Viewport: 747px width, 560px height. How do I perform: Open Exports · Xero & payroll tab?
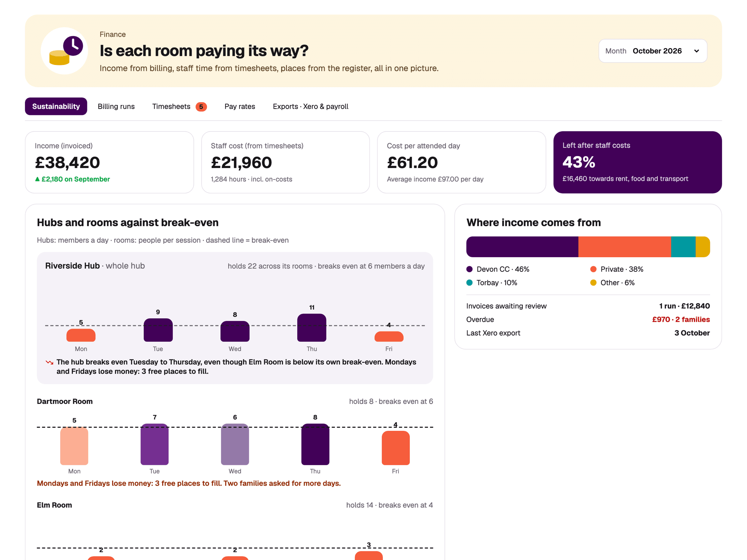[x=310, y=106]
